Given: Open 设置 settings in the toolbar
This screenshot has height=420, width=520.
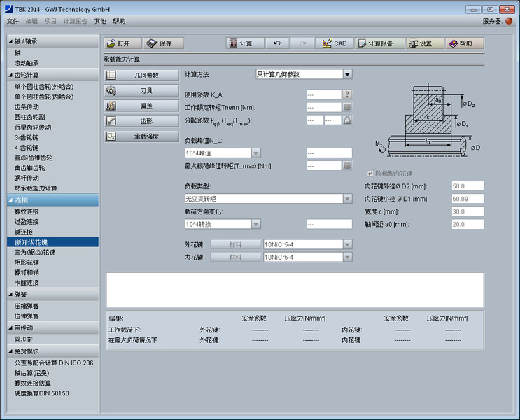Looking at the screenshot, I should pos(424,43).
